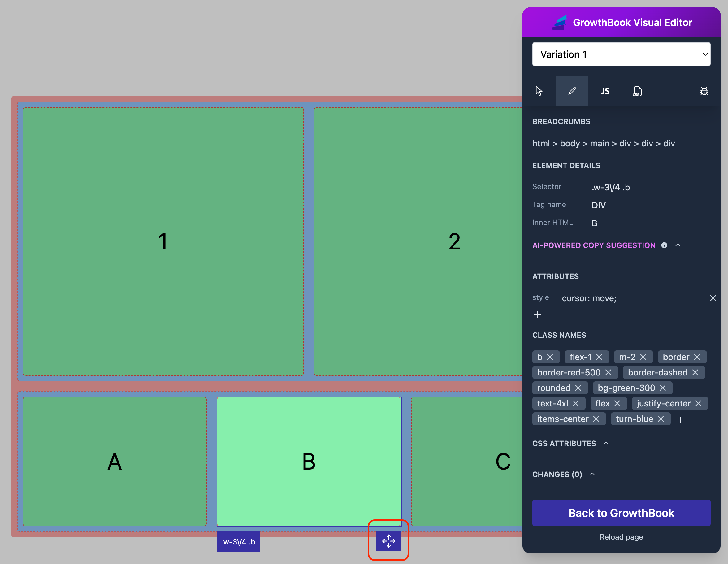Click the GrowthBook logo icon

pos(560,22)
